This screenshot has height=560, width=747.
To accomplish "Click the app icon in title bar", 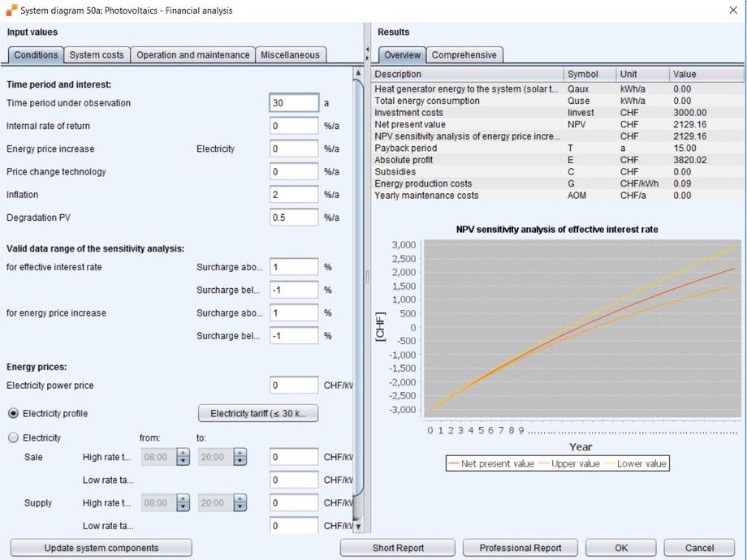I will pos(11,11).
